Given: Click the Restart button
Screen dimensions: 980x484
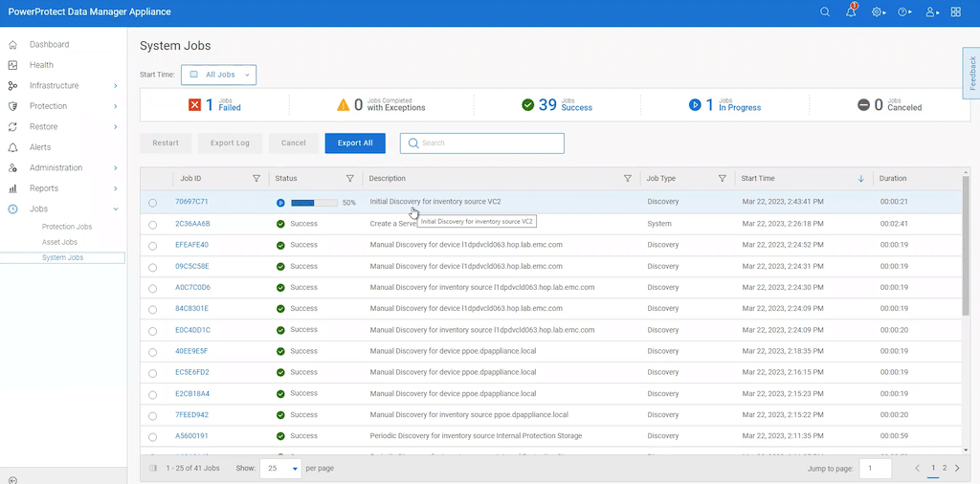Looking at the screenshot, I should (x=166, y=143).
